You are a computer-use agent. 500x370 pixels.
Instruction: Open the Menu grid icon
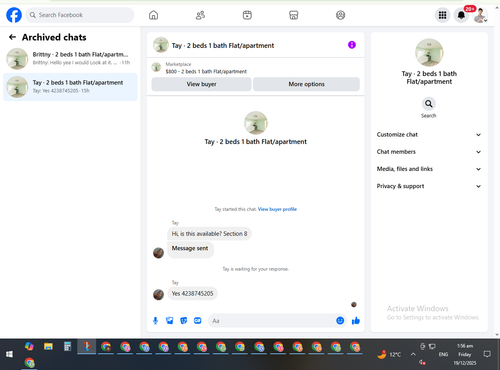pyautogui.click(x=442, y=15)
